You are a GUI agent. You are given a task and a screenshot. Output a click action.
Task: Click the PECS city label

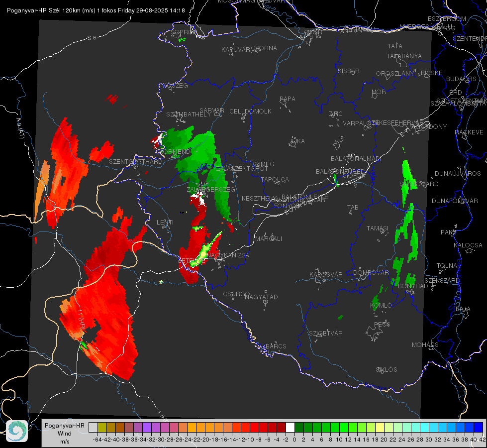382,324
